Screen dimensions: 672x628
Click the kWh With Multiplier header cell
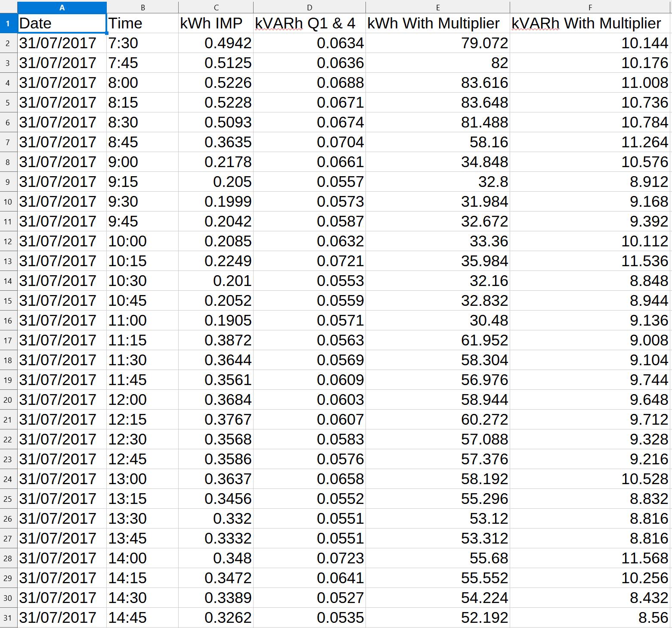(x=437, y=23)
